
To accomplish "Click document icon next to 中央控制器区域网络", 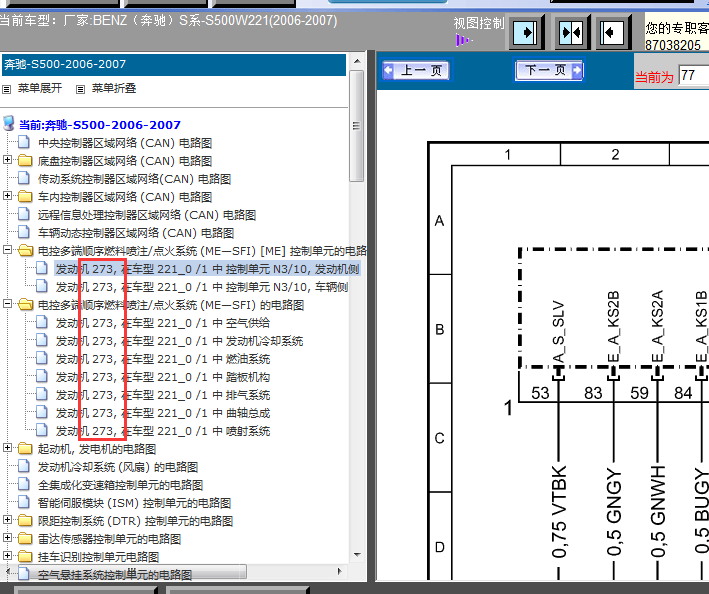I will (x=24, y=142).
